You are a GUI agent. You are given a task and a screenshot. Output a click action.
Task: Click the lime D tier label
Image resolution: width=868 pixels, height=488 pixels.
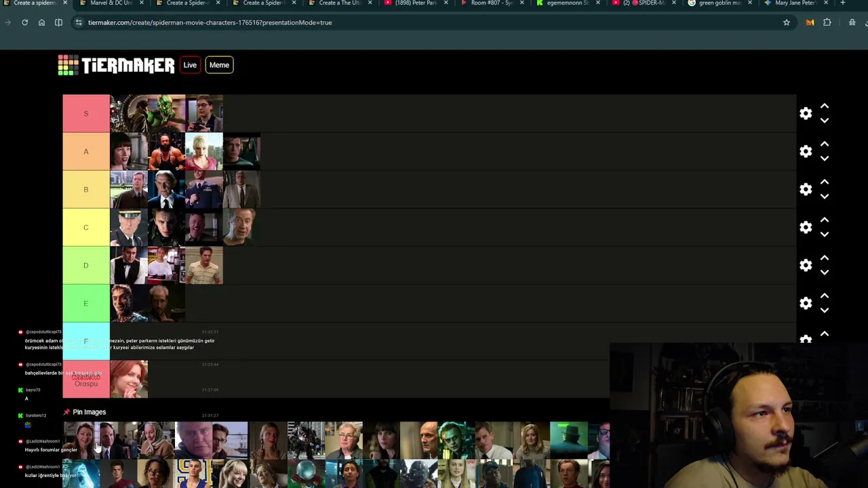point(86,265)
